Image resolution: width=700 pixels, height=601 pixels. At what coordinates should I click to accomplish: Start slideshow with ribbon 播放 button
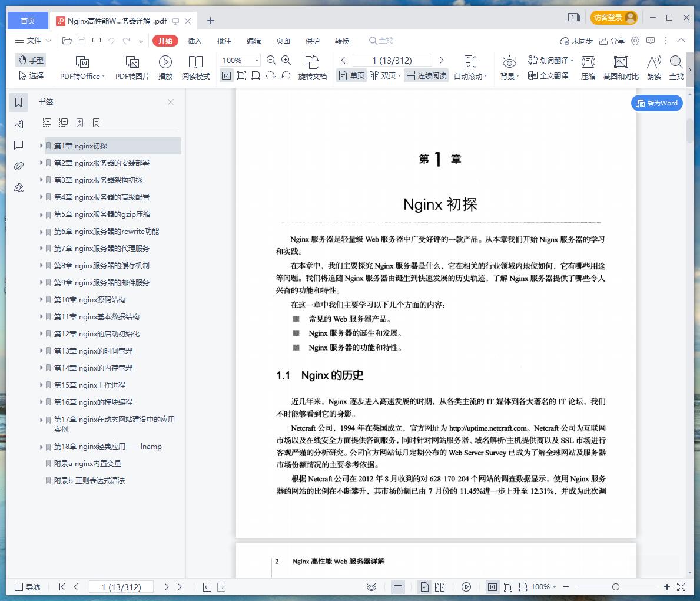pyautogui.click(x=165, y=68)
